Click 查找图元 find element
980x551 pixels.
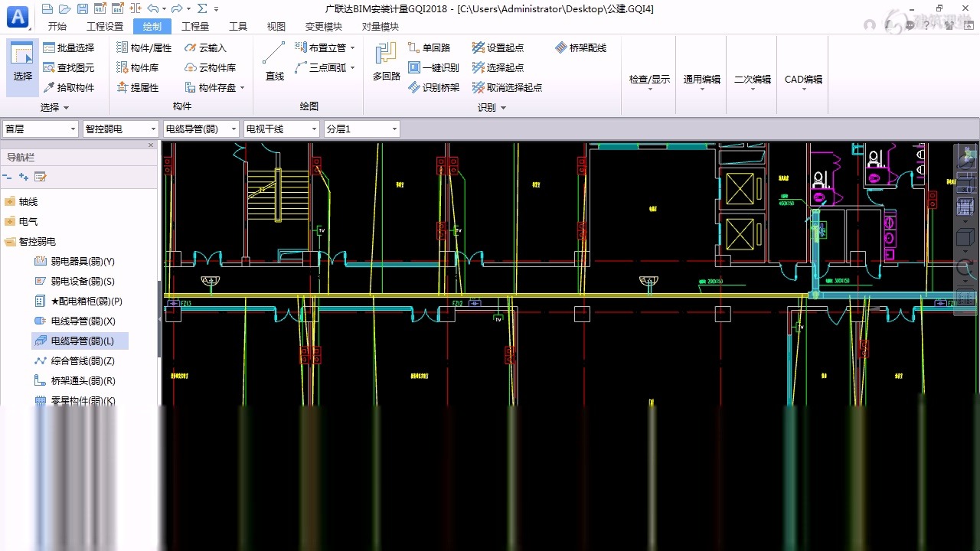(x=69, y=67)
